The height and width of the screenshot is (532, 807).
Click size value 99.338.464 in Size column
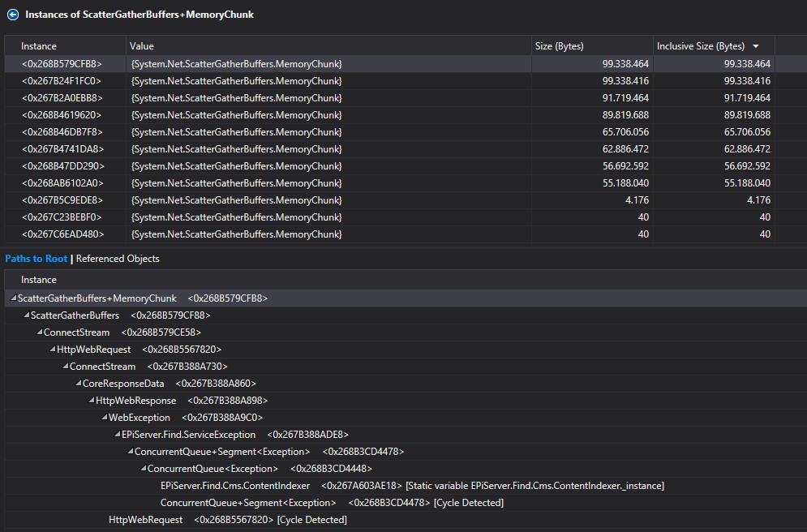pos(625,64)
